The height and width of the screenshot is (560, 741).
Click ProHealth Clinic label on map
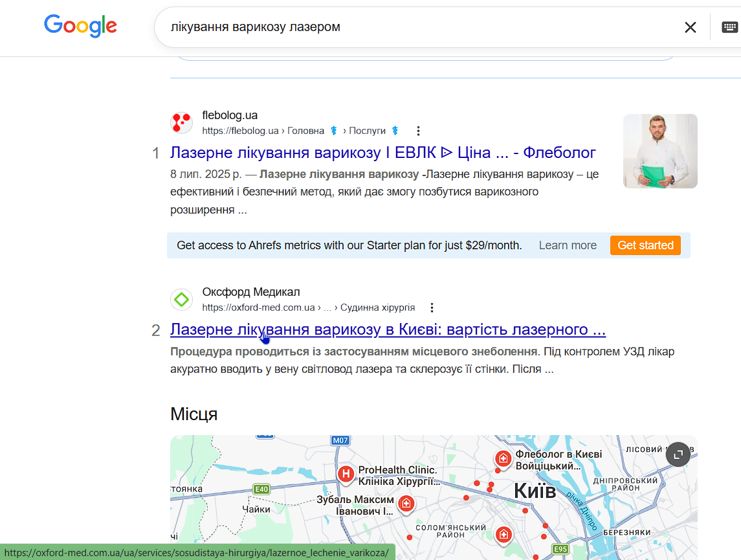point(399,475)
